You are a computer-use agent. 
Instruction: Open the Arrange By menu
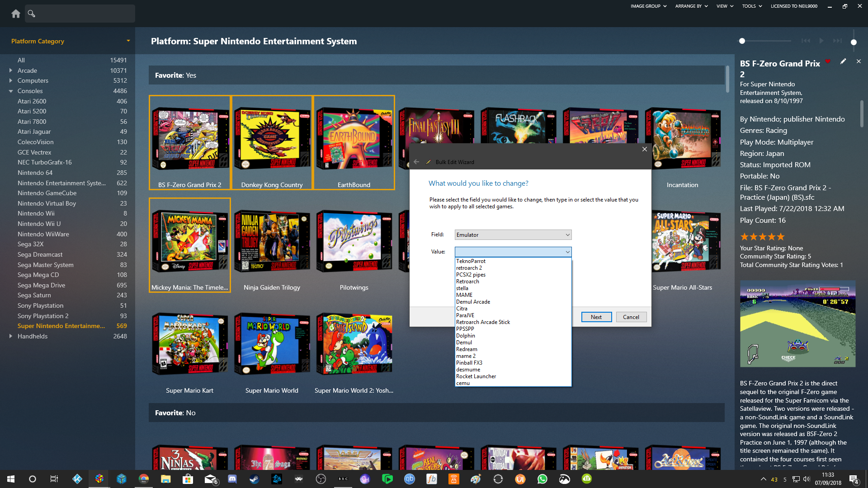691,6
